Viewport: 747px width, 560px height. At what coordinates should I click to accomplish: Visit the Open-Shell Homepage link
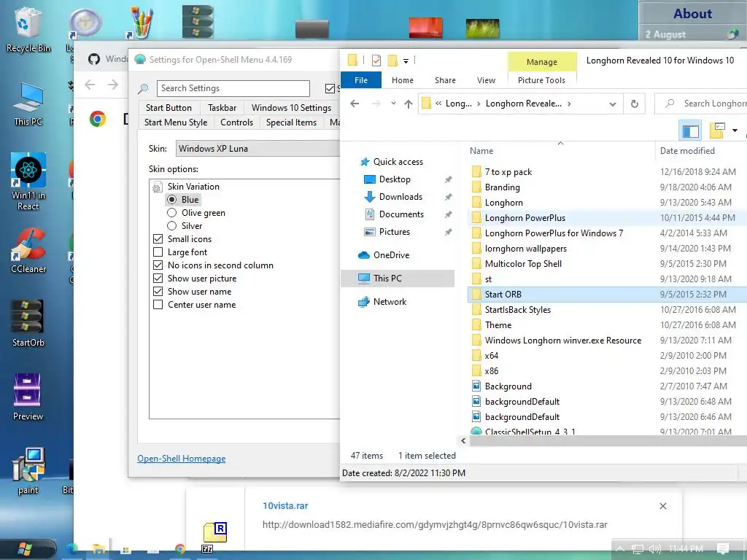(182, 458)
